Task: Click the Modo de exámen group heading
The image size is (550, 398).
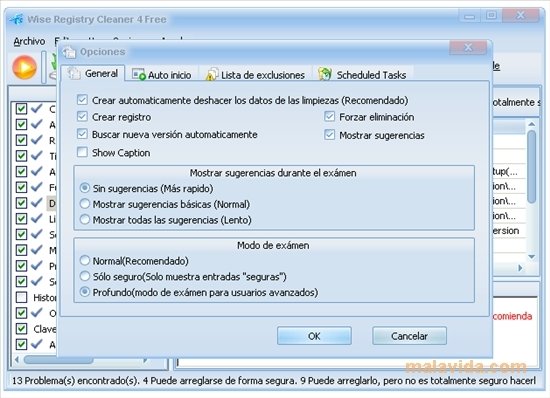Action: 273,245
